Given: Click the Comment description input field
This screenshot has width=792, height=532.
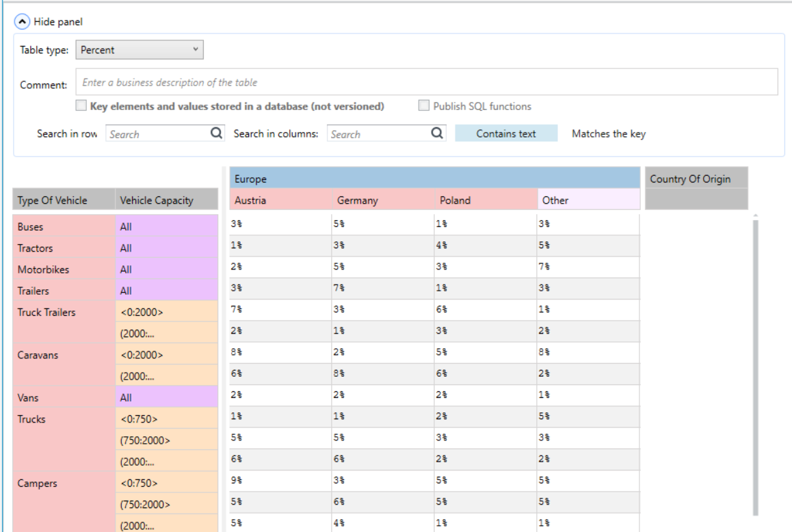Looking at the screenshot, I should pos(426,82).
